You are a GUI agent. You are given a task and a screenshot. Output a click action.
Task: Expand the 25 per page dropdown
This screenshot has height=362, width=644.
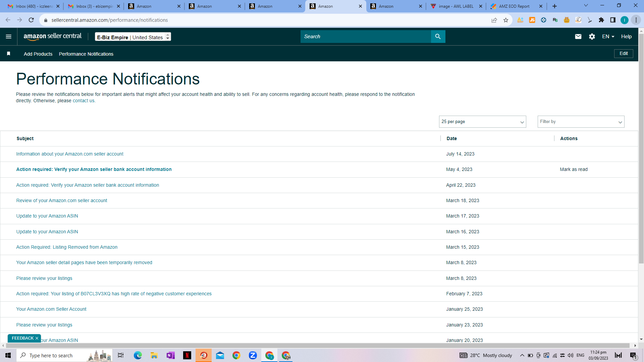pyautogui.click(x=482, y=122)
